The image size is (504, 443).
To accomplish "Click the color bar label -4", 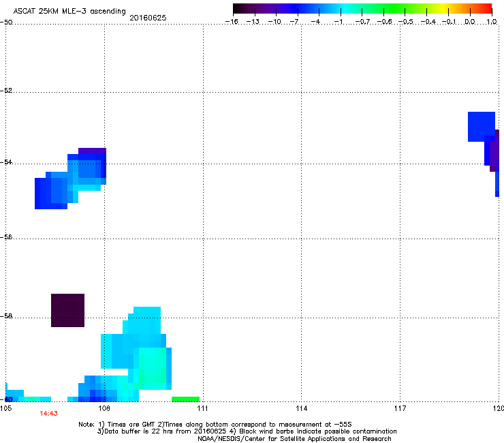I will 315,22.
